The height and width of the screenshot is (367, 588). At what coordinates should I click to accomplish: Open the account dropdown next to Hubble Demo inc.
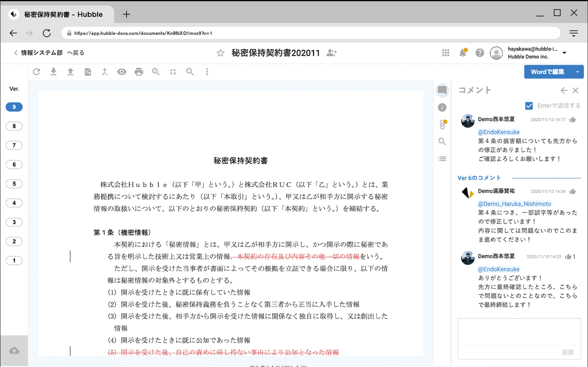pyautogui.click(x=564, y=53)
